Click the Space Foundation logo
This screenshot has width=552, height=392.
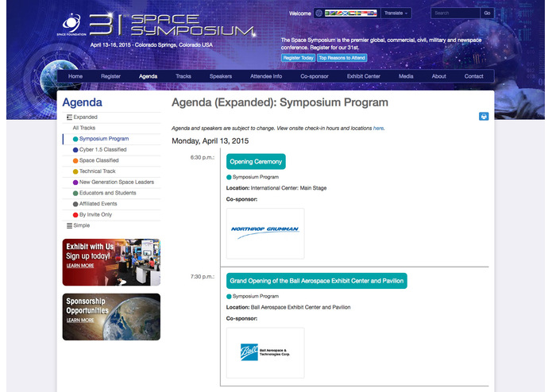71,25
